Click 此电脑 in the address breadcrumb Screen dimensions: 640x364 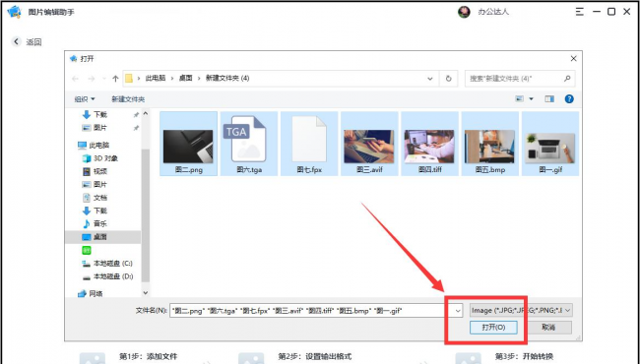tap(156, 78)
